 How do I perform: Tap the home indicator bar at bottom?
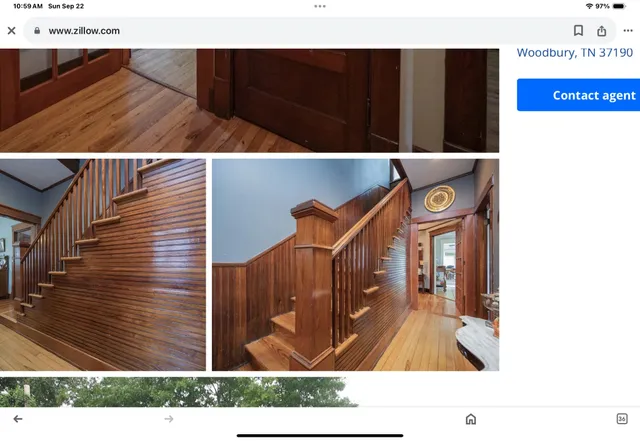coord(320,435)
